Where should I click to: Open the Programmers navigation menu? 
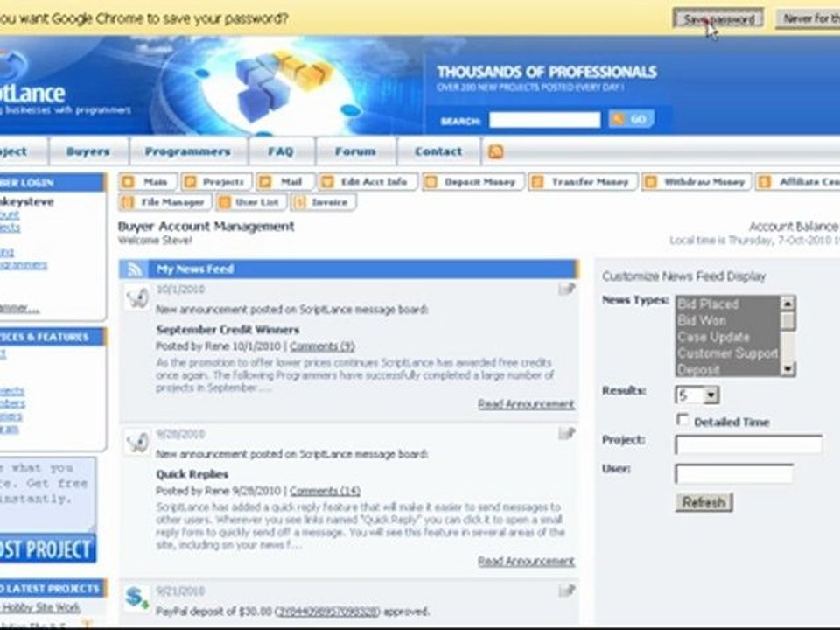tap(188, 151)
